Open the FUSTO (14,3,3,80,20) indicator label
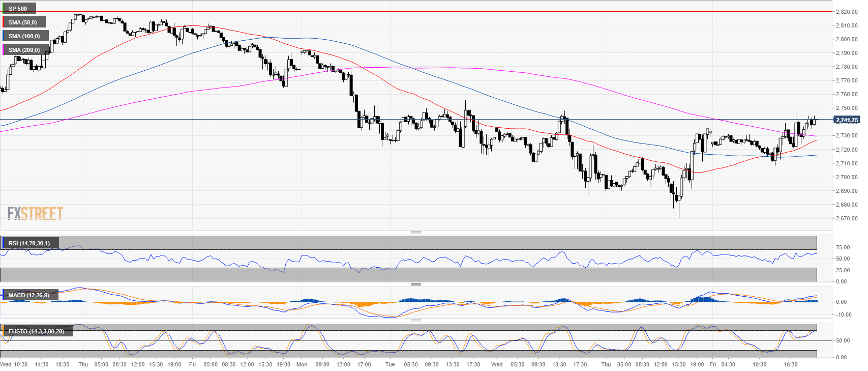The width and height of the screenshot is (868, 371). pyautogui.click(x=36, y=331)
